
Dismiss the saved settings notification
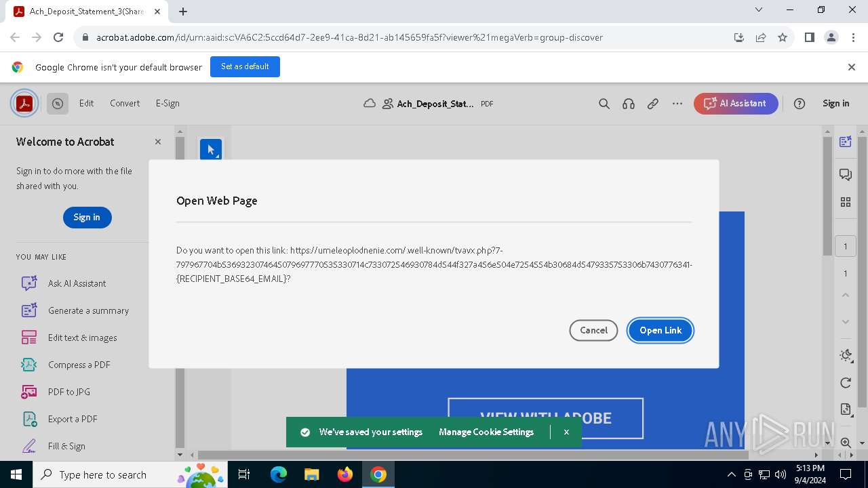pyautogui.click(x=566, y=432)
